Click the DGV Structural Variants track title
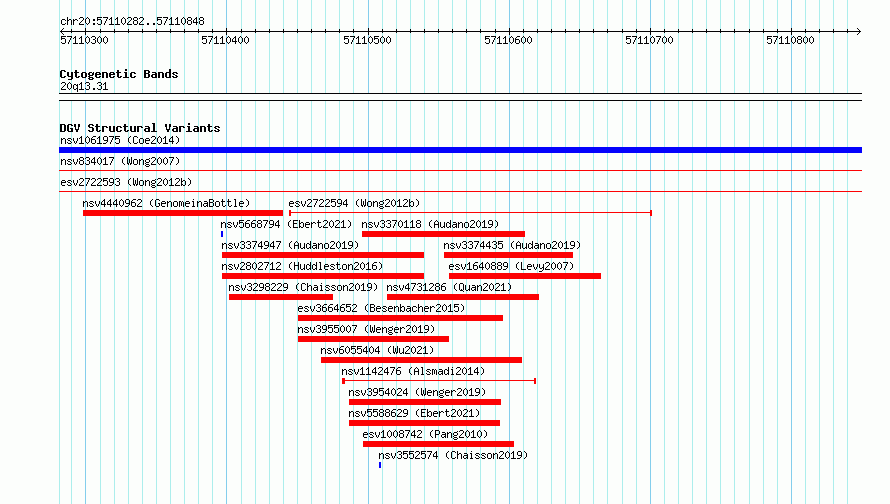 (140, 128)
